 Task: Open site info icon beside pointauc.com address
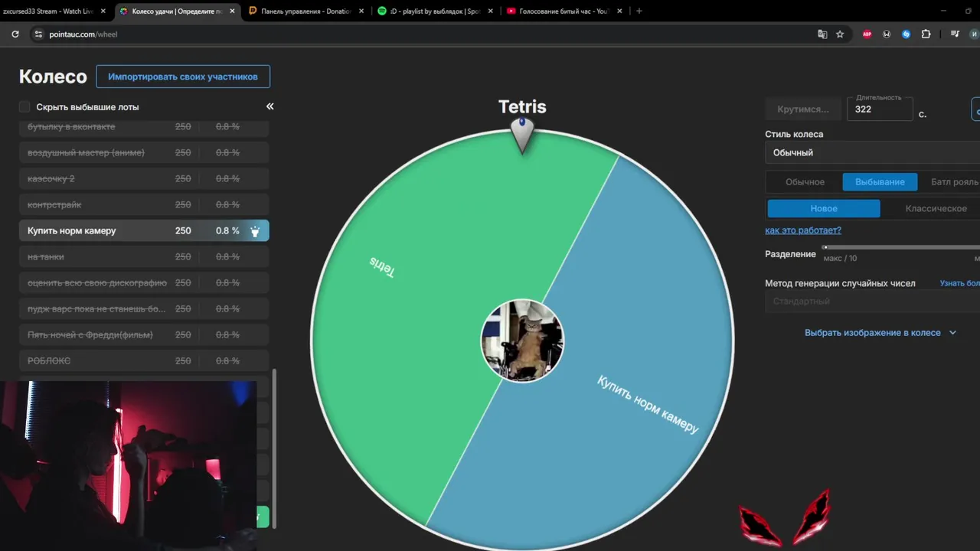[x=38, y=34]
